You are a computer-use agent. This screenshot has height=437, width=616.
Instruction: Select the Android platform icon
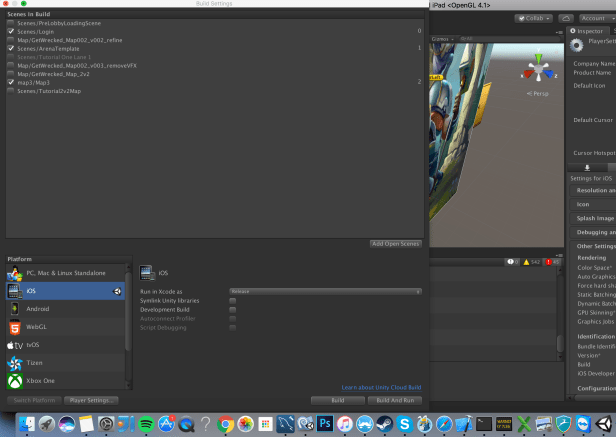(x=15, y=309)
